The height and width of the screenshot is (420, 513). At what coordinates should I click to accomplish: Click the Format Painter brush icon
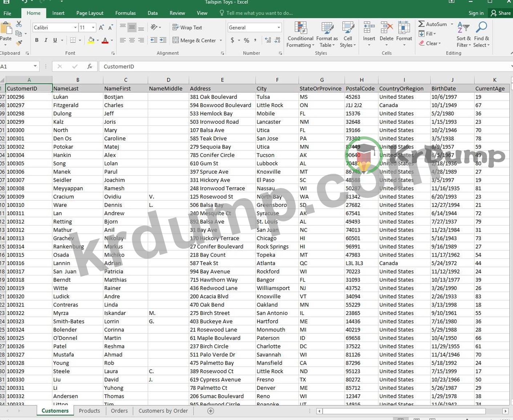tap(19, 43)
